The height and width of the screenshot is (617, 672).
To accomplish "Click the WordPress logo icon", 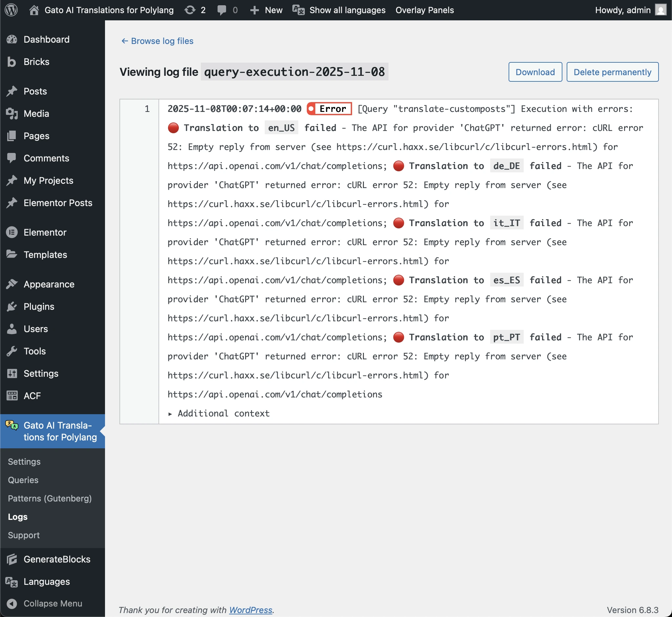I will tap(11, 10).
